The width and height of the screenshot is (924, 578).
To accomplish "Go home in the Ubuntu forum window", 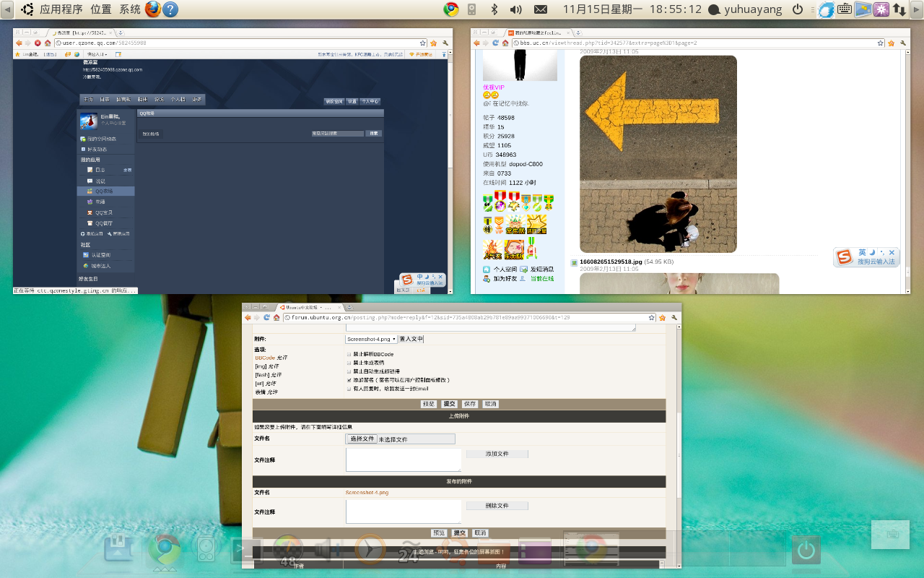I will (x=277, y=317).
